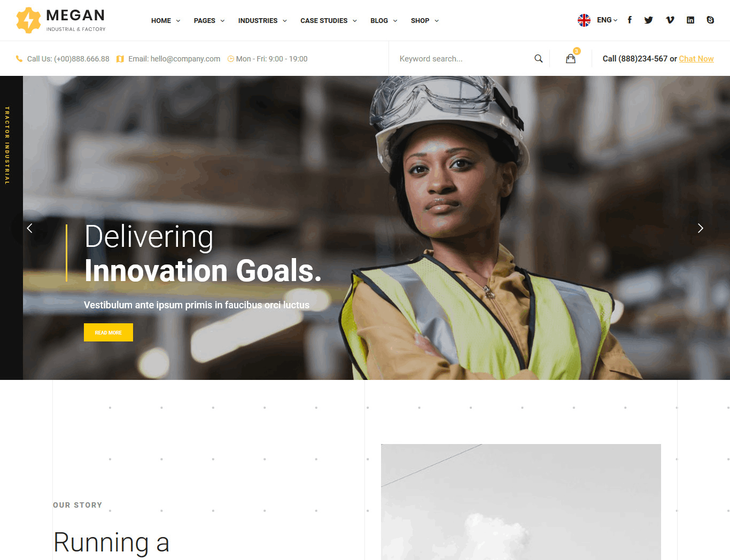
Task: Focus the Keyword search field
Action: [x=462, y=59]
